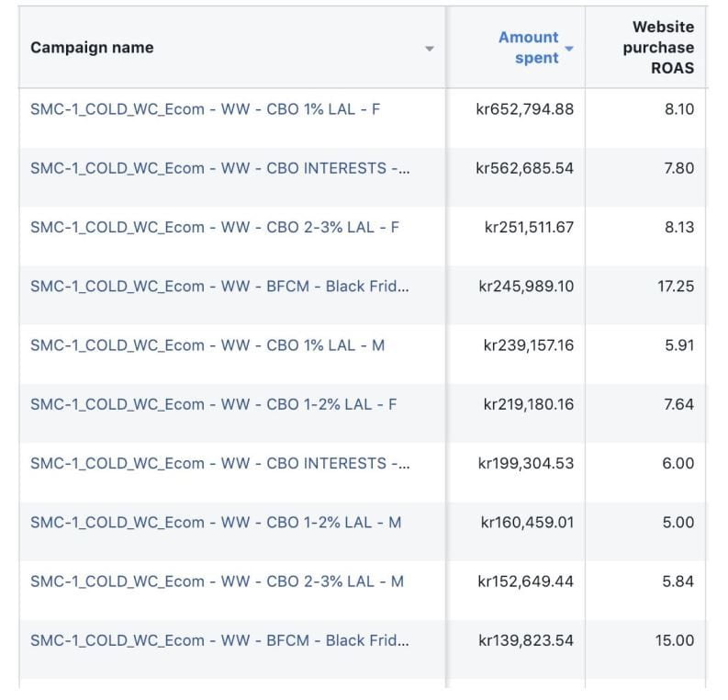
Task: Click ROAS value 8.10
Action: [x=679, y=109]
